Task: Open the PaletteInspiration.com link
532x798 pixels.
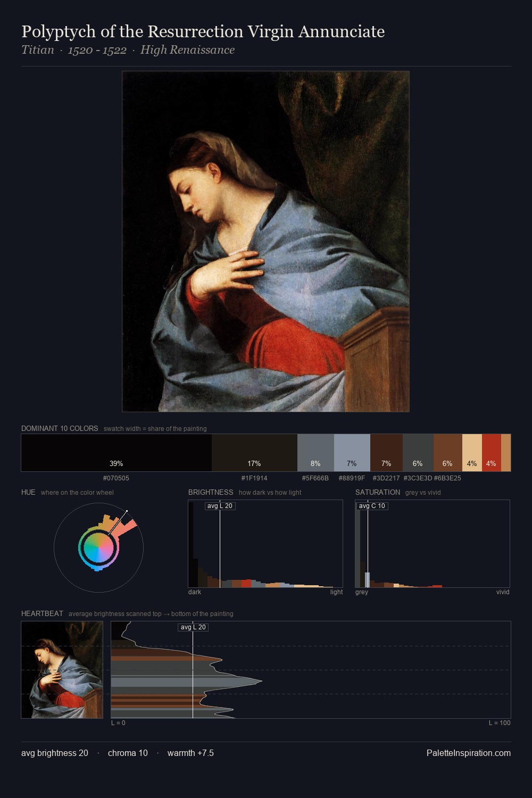Action: click(469, 753)
